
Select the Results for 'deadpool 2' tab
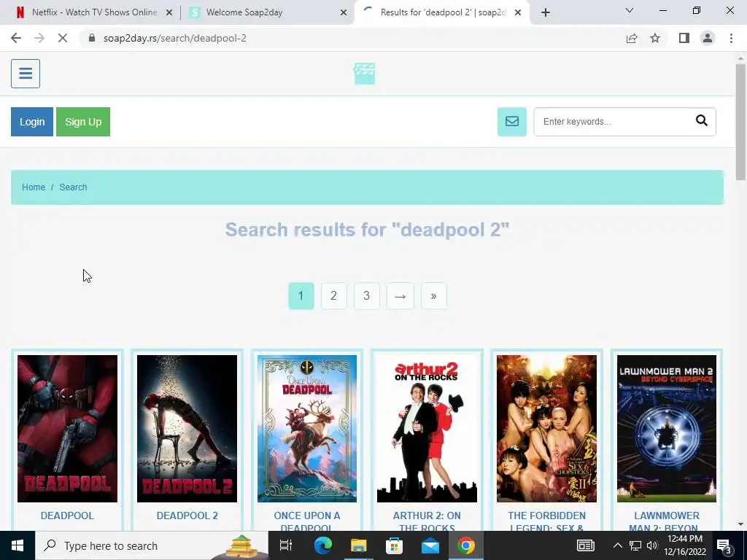pyautogui.click(x=441, y=12)
